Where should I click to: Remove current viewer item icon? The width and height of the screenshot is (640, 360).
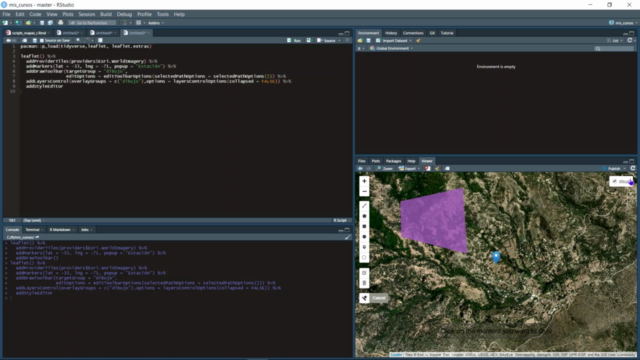click(427, 168)
